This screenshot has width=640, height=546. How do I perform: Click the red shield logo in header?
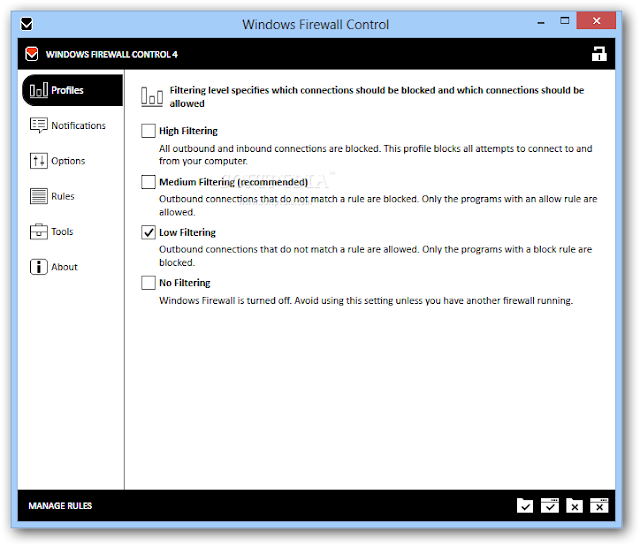pyautogui.click(x=31, y=54)
